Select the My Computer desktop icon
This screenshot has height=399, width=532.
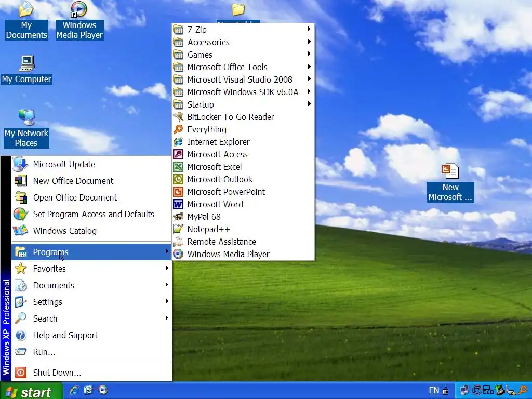(26, 70)
